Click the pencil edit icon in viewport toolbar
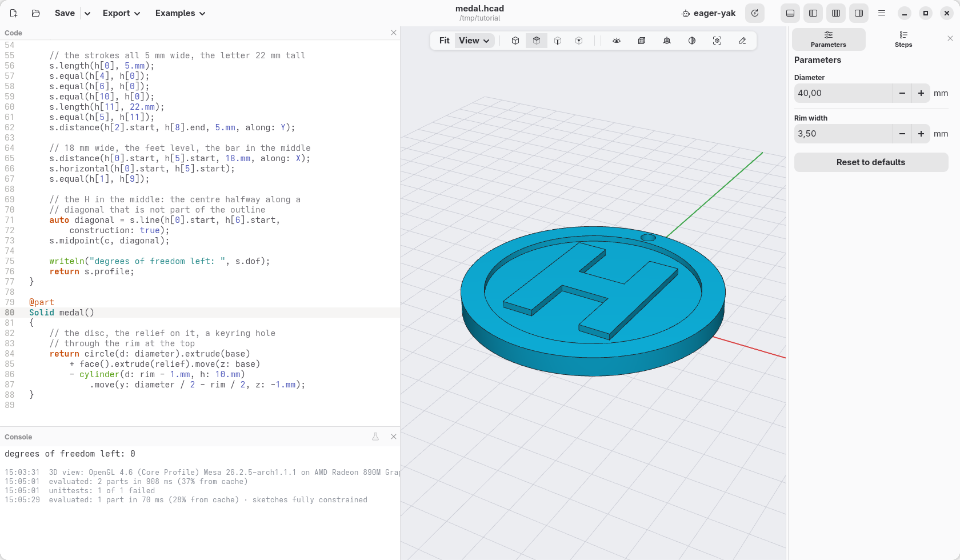Viewport: 960px width, 560px height. pyautogui.click(x=742, y=41)
